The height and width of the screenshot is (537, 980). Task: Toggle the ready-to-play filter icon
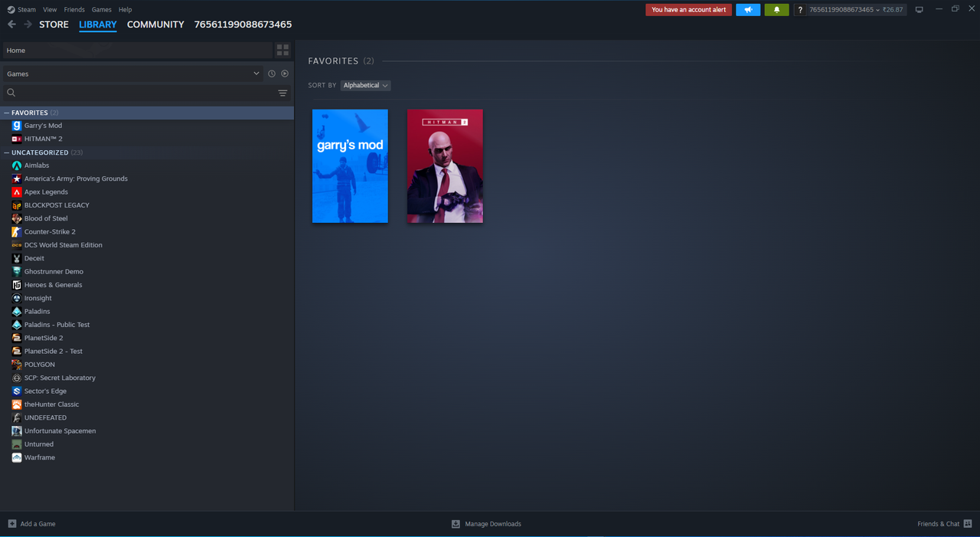pos(285,74)
